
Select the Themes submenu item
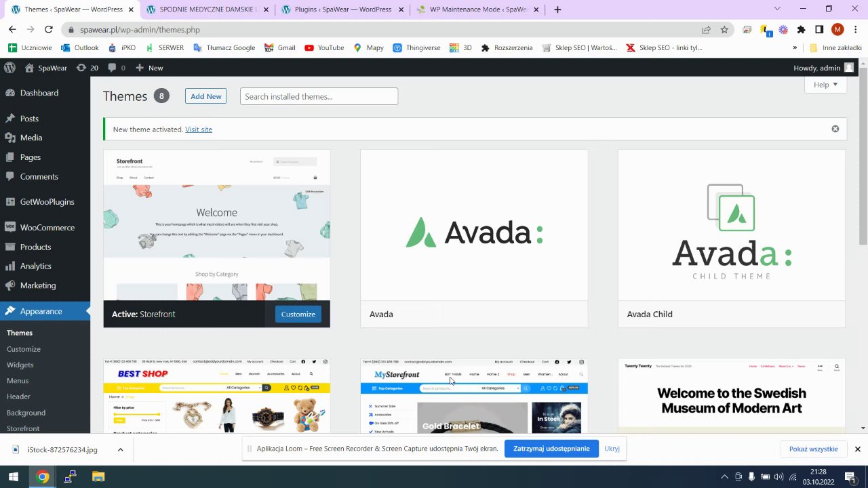coord(20,333)
